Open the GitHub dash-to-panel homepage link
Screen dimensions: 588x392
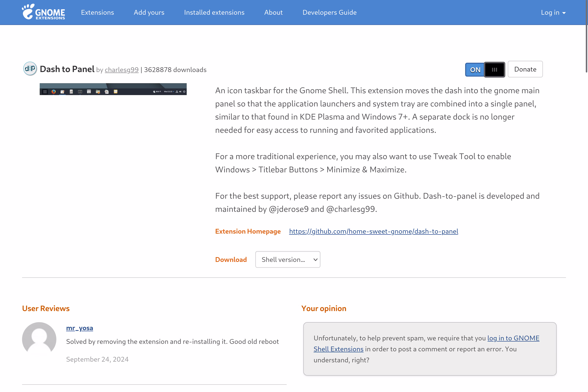[x=374, y=232]
